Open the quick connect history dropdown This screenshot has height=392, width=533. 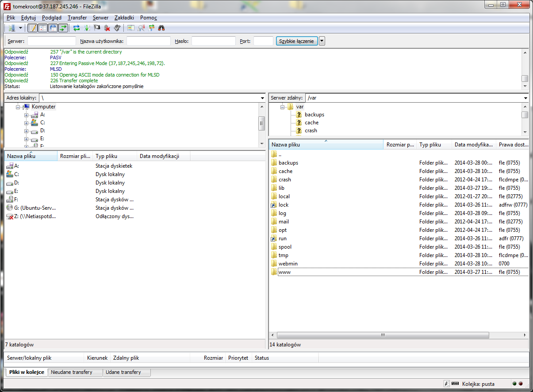click(322, 41)
